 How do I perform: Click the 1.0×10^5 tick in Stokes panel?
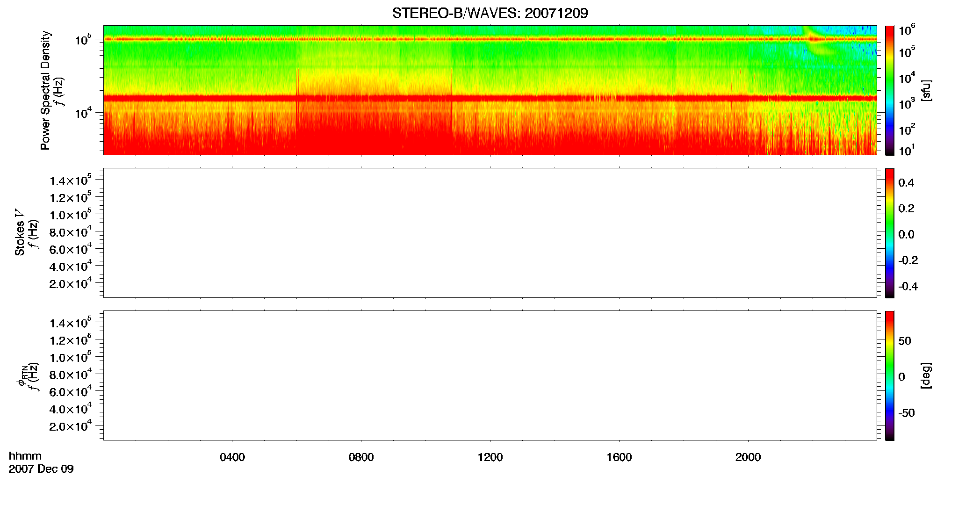click(70, 215)
